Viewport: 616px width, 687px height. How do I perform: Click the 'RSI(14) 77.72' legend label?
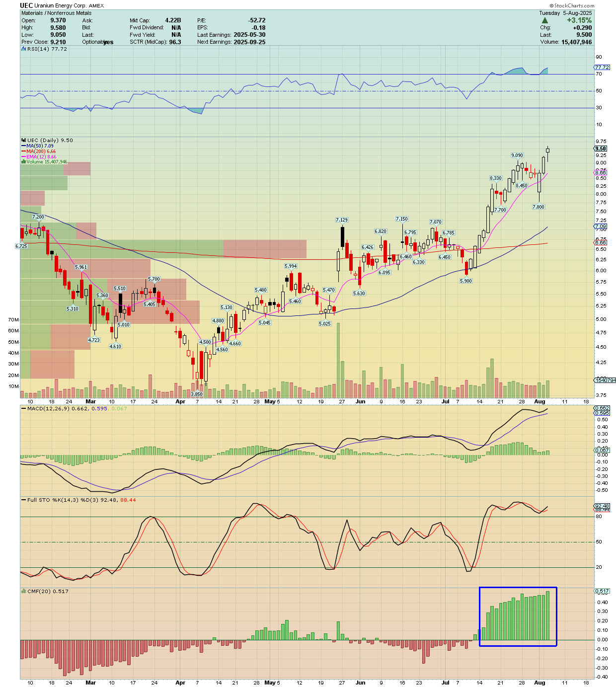(47, 49)
